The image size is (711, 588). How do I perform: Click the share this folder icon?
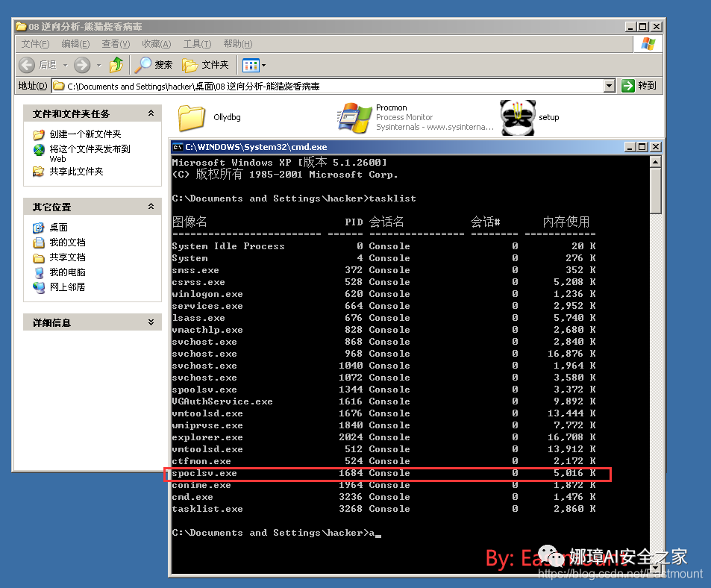tap(39, 172)
